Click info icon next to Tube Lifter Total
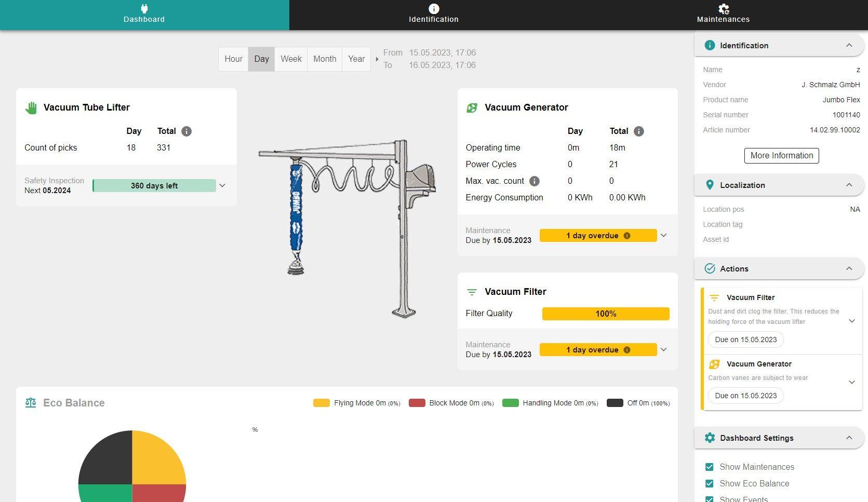This screenshot has width=868, height=502. [186, 131]
